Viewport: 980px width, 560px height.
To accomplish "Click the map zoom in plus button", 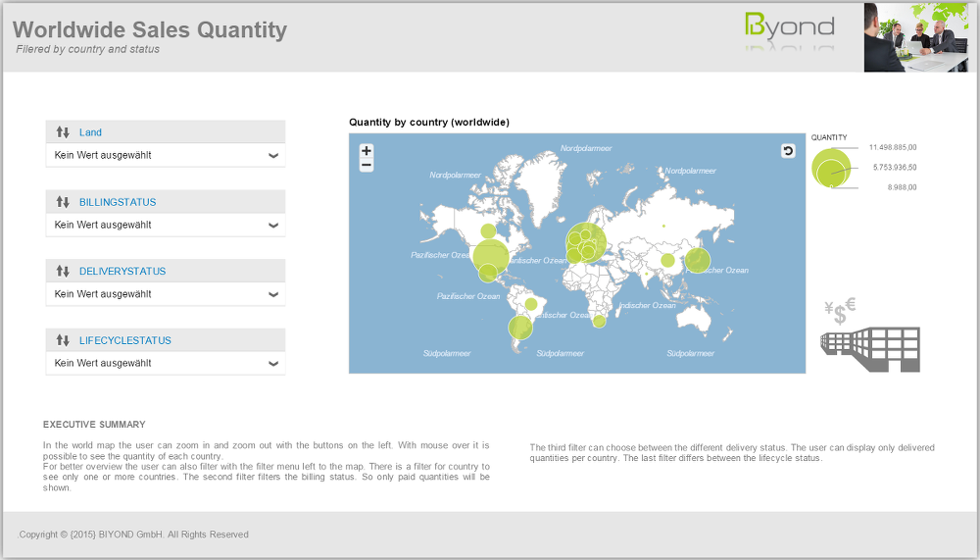I will pos(367,151).
